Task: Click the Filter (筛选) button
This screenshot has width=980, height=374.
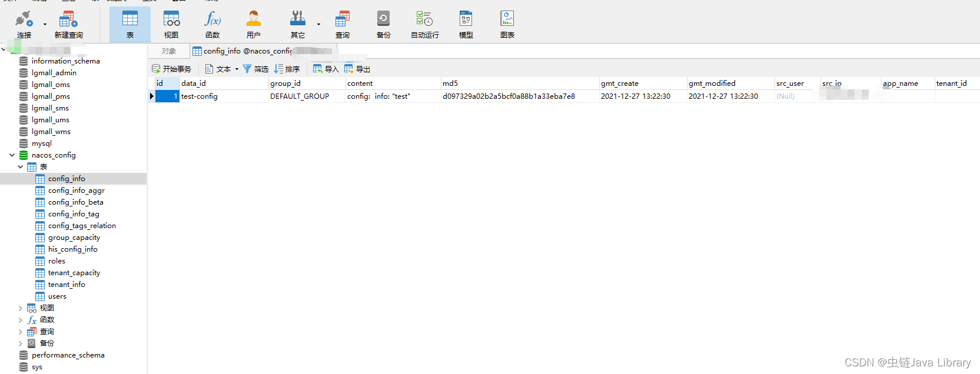Action: tap(255, 69)
